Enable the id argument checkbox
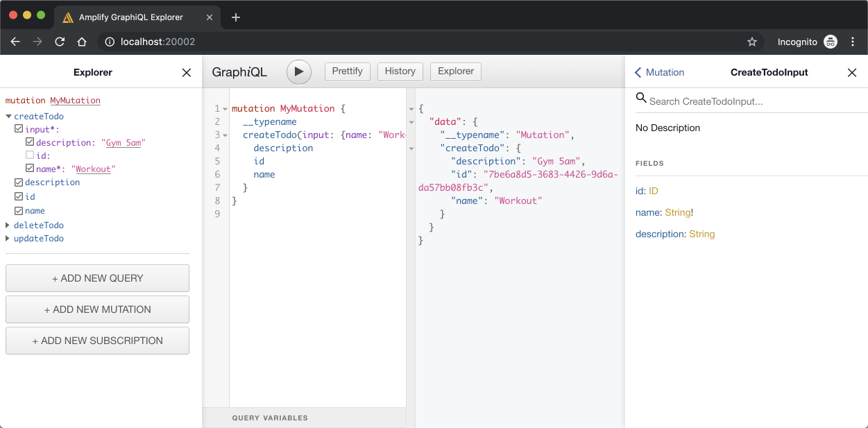The height and width of the screenshot is (428, 868). pos(30,155)
